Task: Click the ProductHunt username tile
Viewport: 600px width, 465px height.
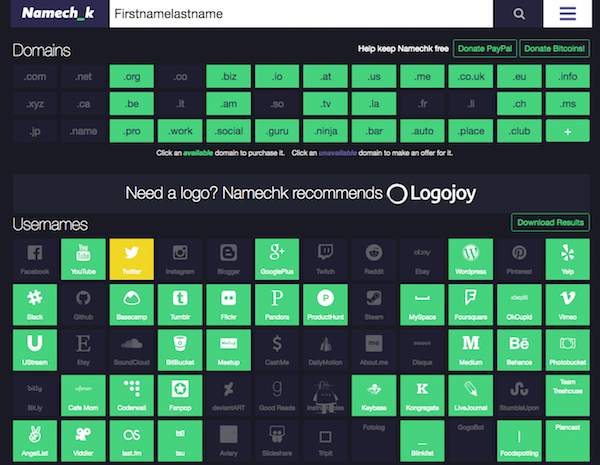Action: point(325,305)
